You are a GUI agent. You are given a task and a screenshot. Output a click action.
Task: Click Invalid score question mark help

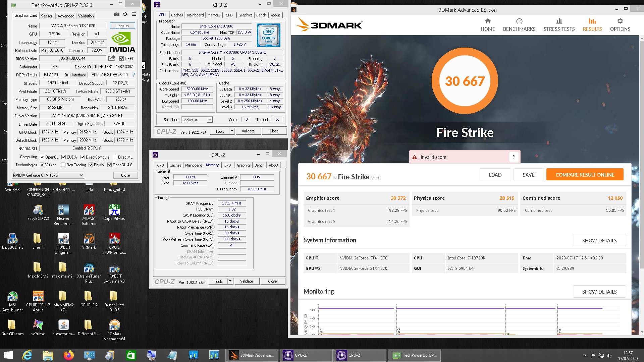coord(514,157)
